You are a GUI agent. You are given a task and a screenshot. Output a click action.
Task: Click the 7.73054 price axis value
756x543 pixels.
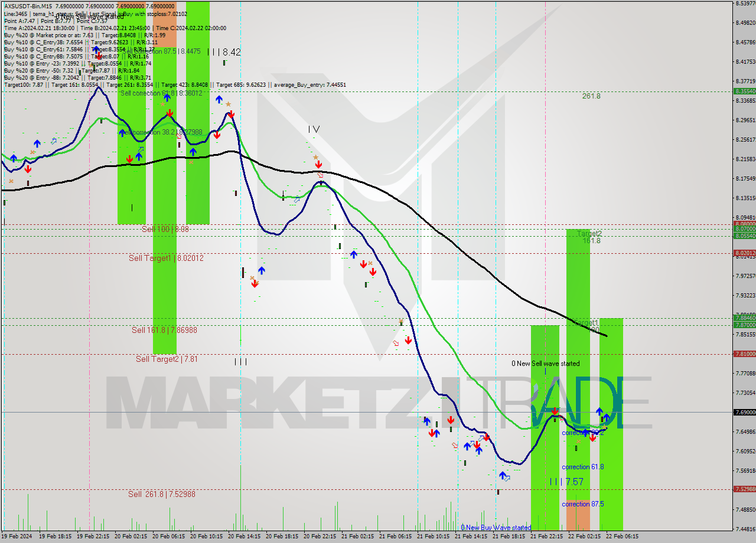745,392
